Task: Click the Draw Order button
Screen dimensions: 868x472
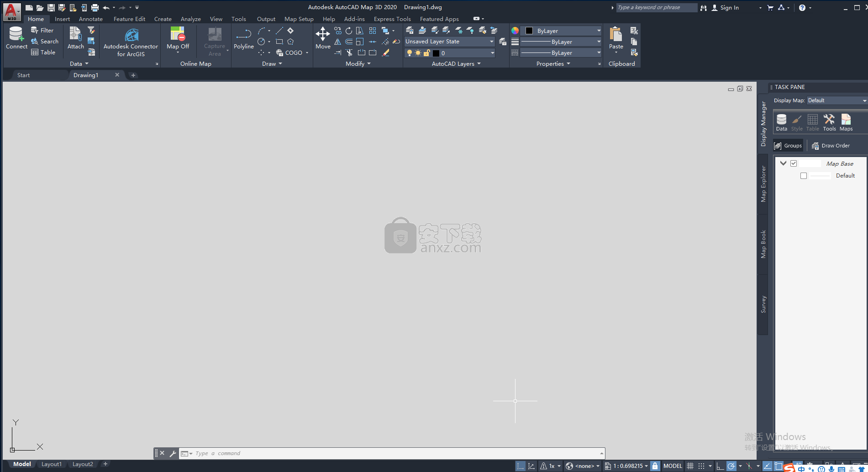Action: (831, 146)
